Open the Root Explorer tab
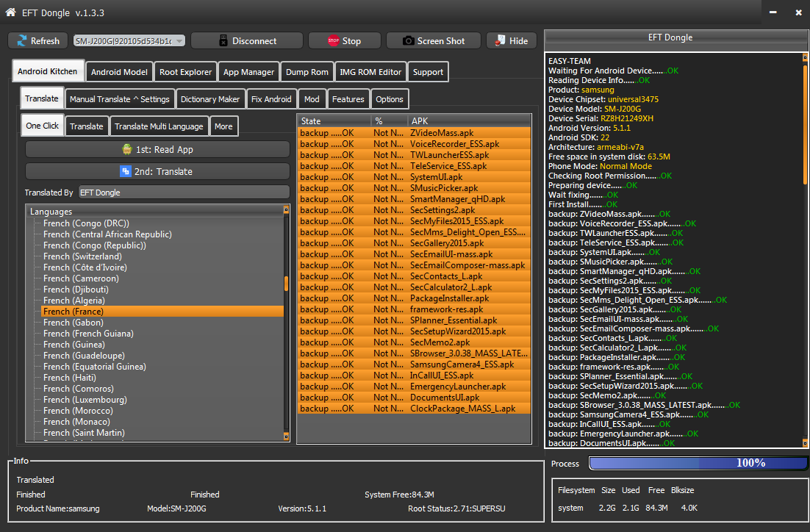Viewport: 810px width, 532px height. pos(185,72)
